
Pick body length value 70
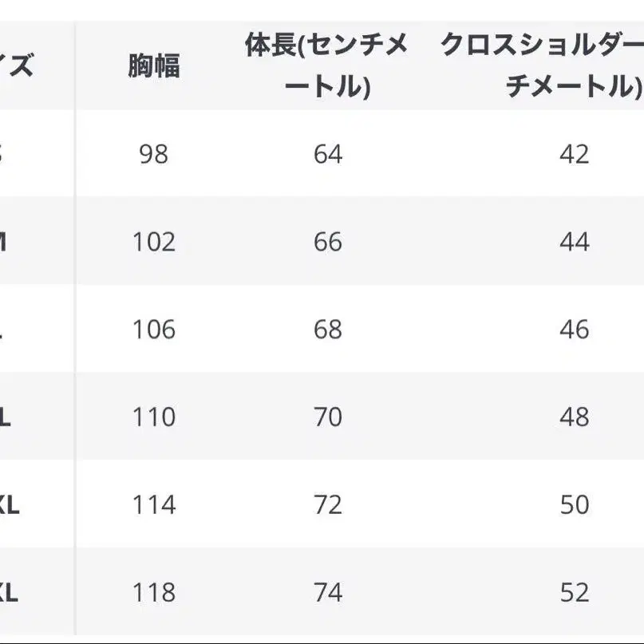click(x=327, y=417)
